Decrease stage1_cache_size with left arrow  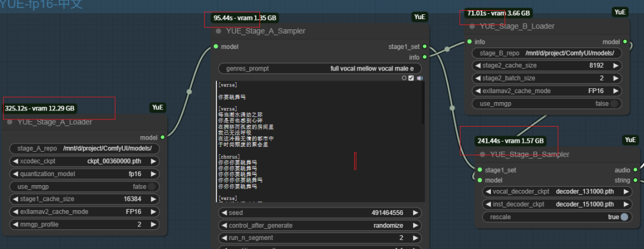(x=15, y=199)
